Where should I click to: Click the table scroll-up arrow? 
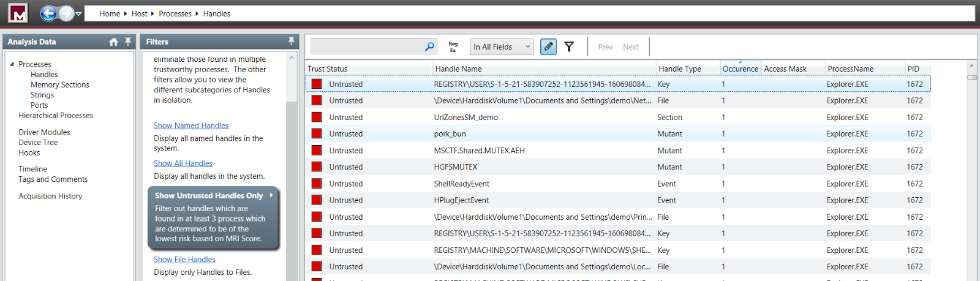(x=972, y=65)
